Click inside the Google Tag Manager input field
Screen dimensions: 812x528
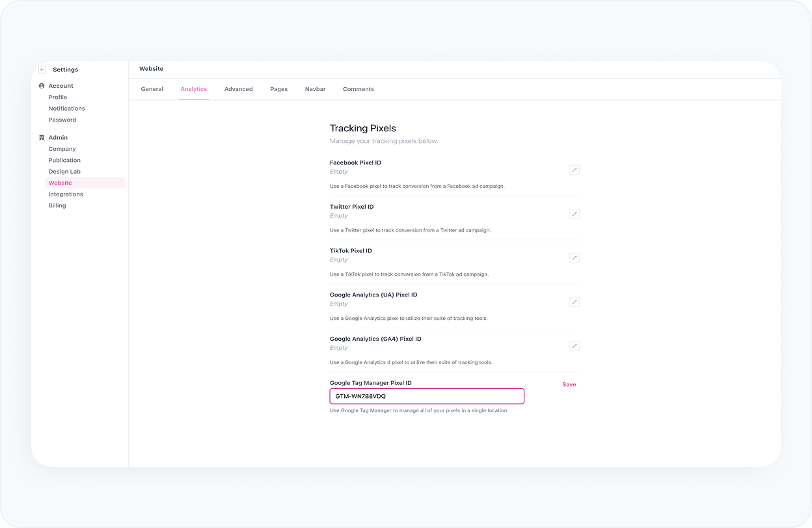click(x=427, y=396)
